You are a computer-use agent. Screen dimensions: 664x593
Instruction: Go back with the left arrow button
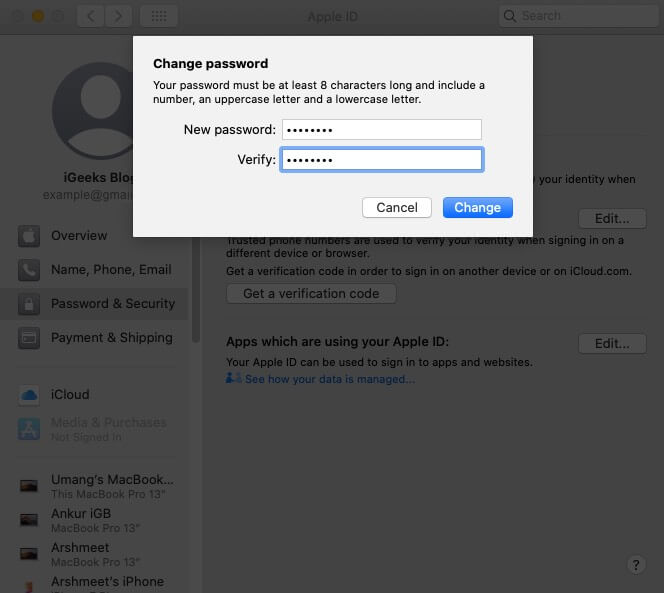click(90, 16)
